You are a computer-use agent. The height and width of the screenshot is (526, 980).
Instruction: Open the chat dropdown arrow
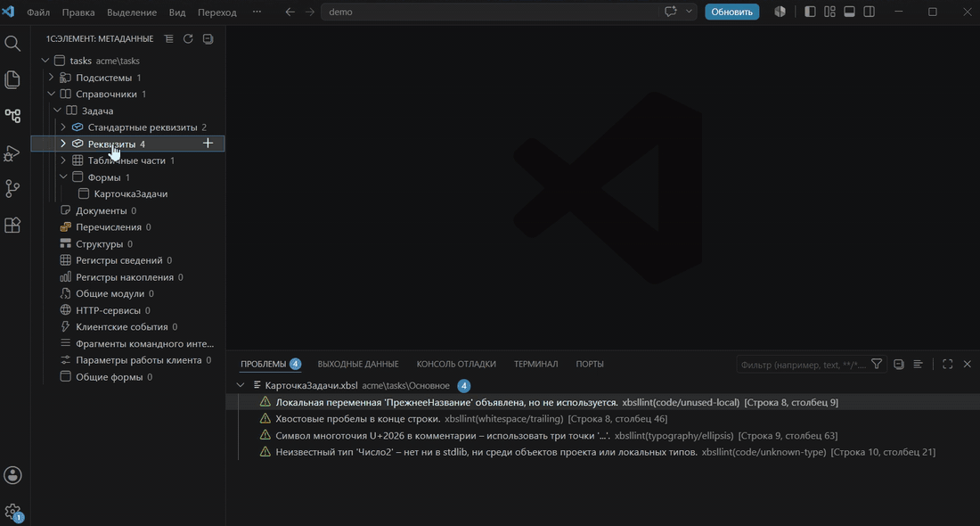coord(689,12)
